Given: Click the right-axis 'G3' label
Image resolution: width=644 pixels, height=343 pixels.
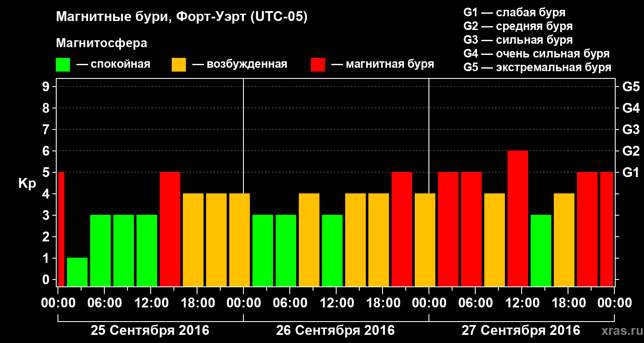Looking at the screenshot, I should tap(631, 129).
